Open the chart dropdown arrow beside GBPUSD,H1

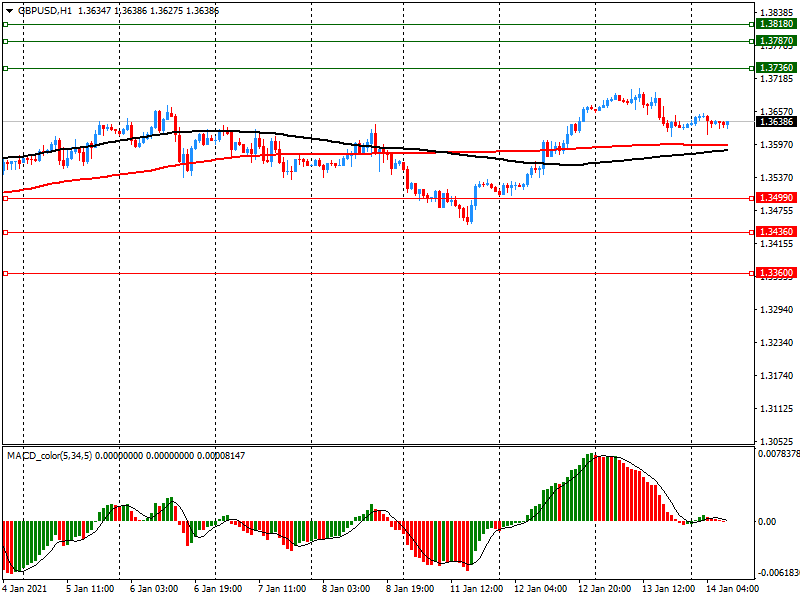coord(9,10)
